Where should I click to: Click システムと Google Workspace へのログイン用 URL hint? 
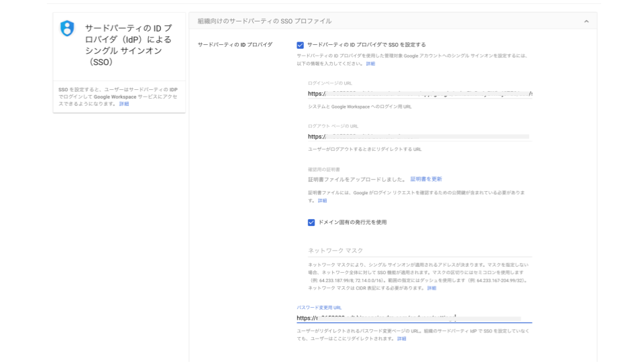point(360,107)
